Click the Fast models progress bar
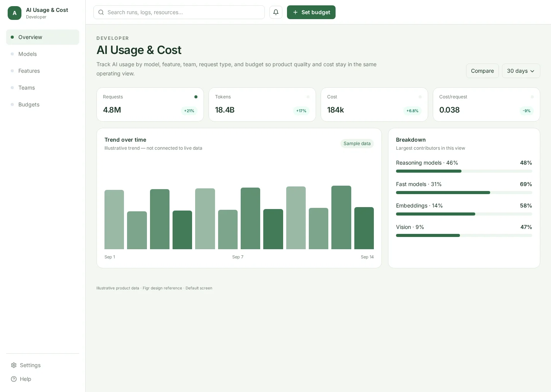The height and width of the screenshot is (392, 551). click(x=464, y=193)
